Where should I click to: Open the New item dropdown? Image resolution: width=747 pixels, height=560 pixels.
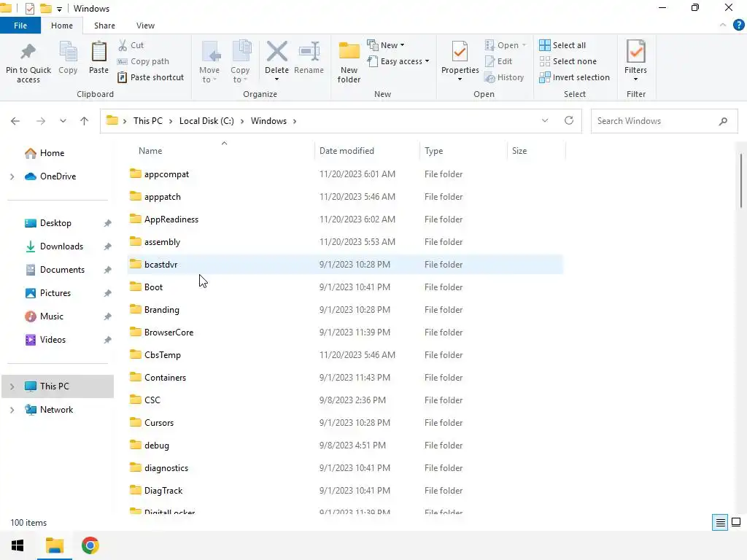[386, 45]
